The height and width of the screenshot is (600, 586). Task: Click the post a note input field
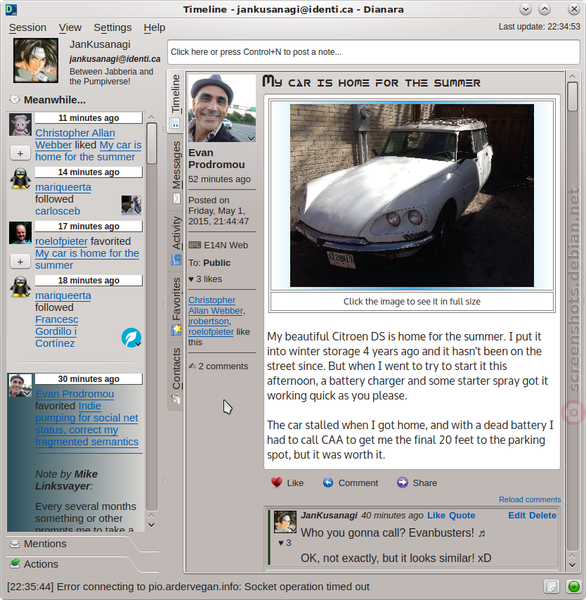(374, 52)
